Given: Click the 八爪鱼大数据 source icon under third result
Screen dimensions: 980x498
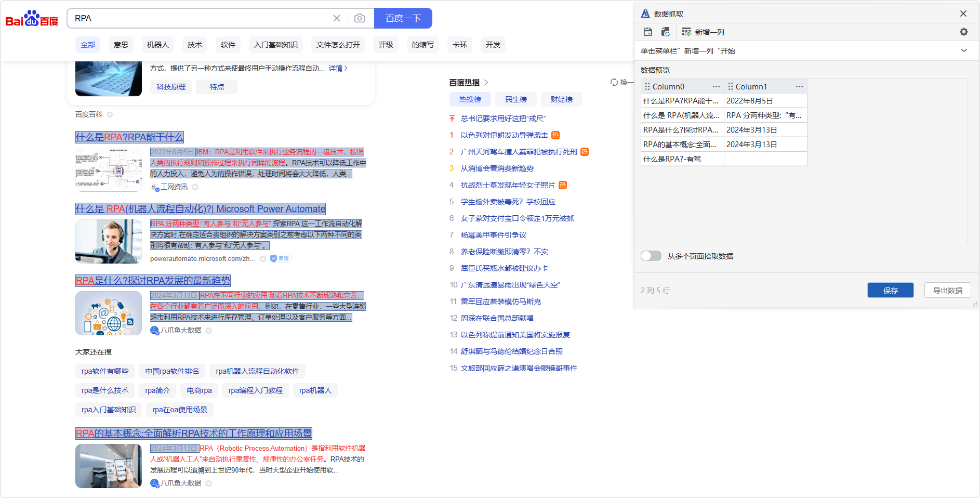Looking at the screenshot, I should click(x=154, y=330).
